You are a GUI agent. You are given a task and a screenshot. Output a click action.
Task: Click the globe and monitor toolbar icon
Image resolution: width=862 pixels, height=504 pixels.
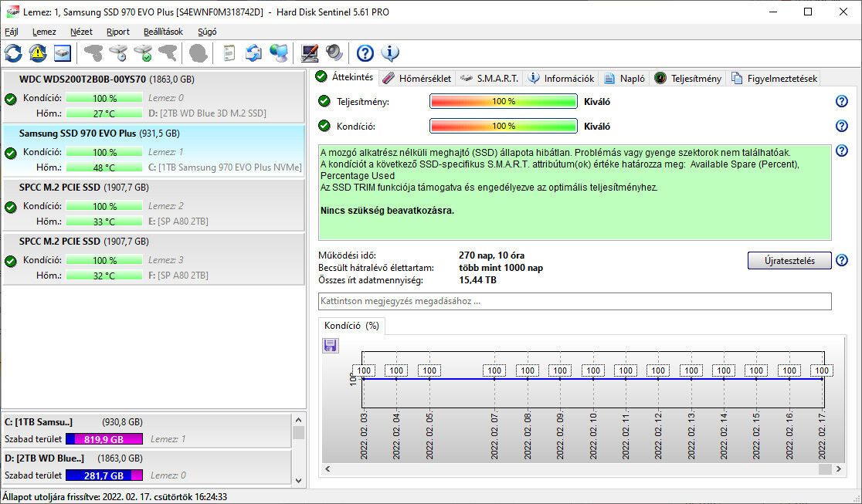pyautogui.click(x=278, y=53)
